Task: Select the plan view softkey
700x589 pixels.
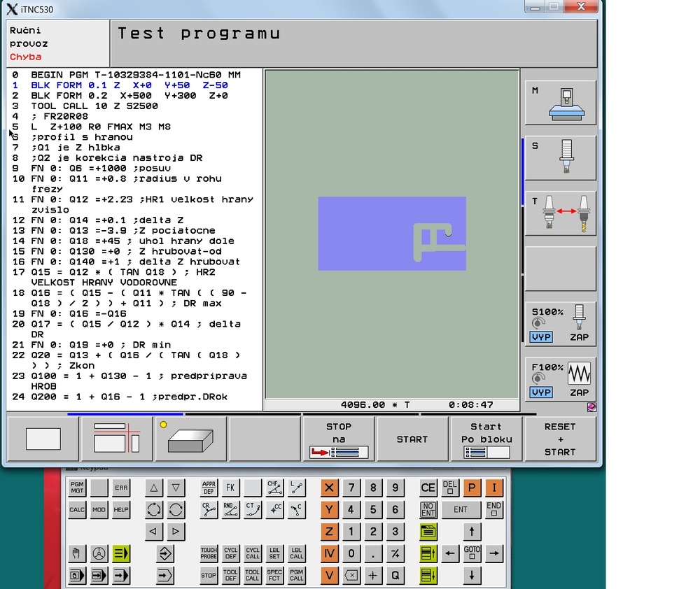Action: pyautogui.click(x=43, y=439)
